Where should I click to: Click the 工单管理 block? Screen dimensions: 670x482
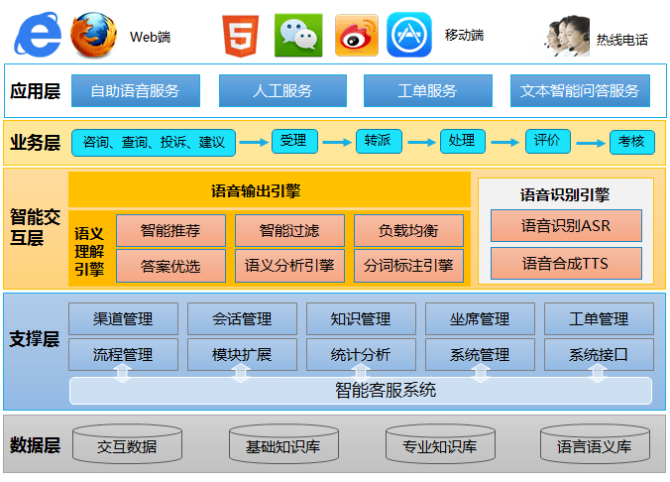[599, 319]
